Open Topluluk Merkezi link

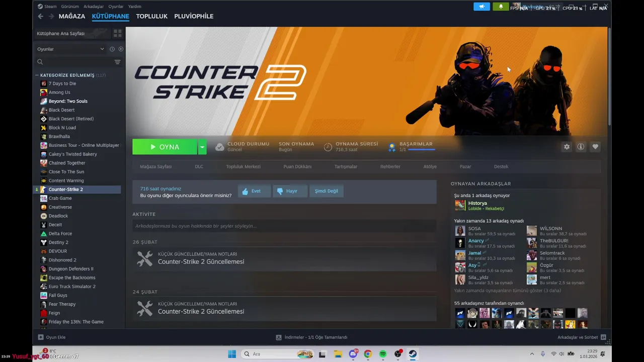coord(243,166)
